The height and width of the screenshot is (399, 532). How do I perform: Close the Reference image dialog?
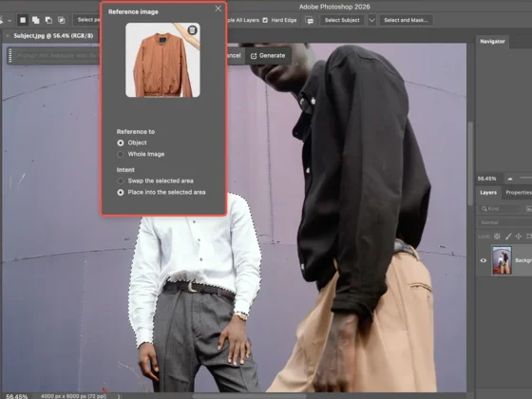coord(218,9)
